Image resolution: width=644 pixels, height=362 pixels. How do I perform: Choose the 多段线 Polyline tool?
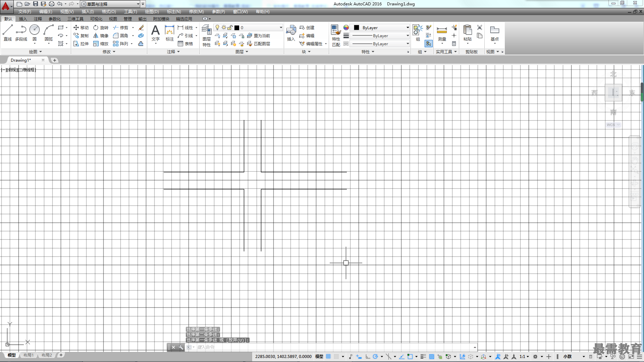coord(21,33)
